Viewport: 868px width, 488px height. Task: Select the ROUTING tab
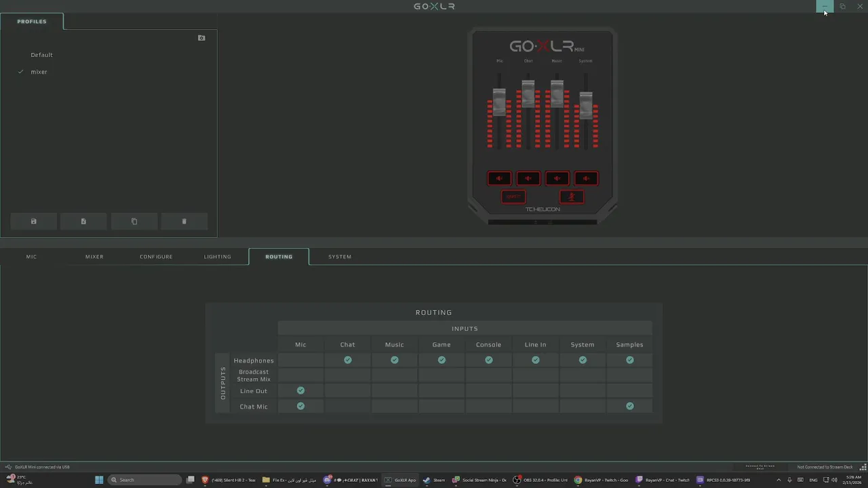[x=279, y=257]
